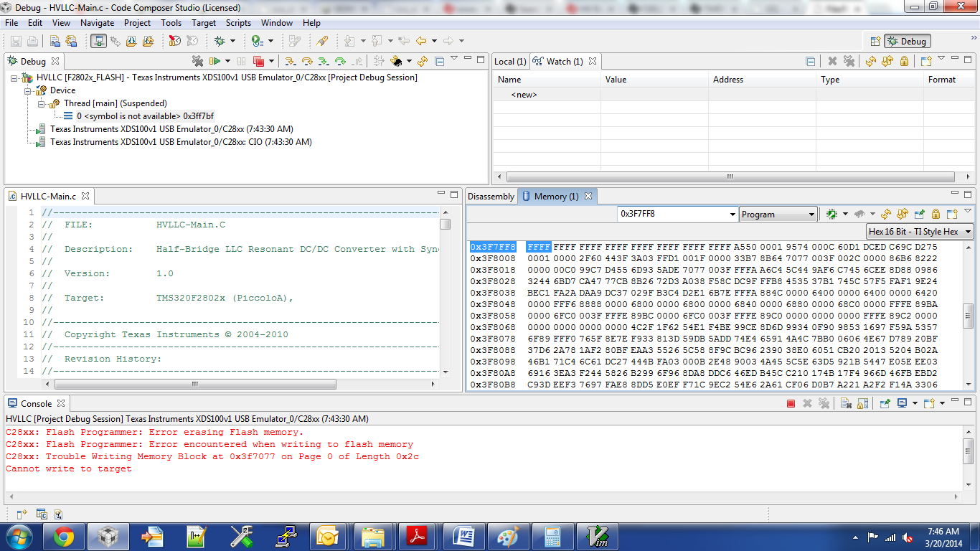Click the Remove All Expressions icon in Watch view
Viewport: 980px width, 551px height.
[x=849, y=62]
